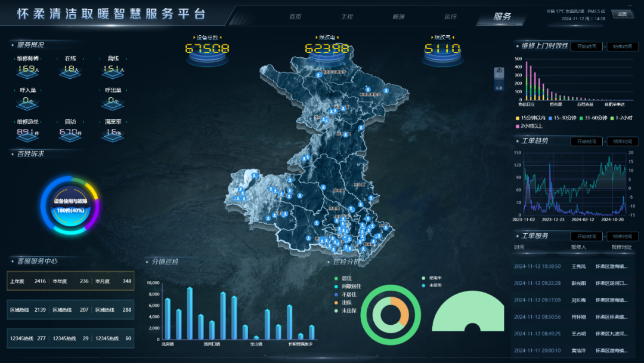Click the 出保 orange legend swatch

click(337, 303)
